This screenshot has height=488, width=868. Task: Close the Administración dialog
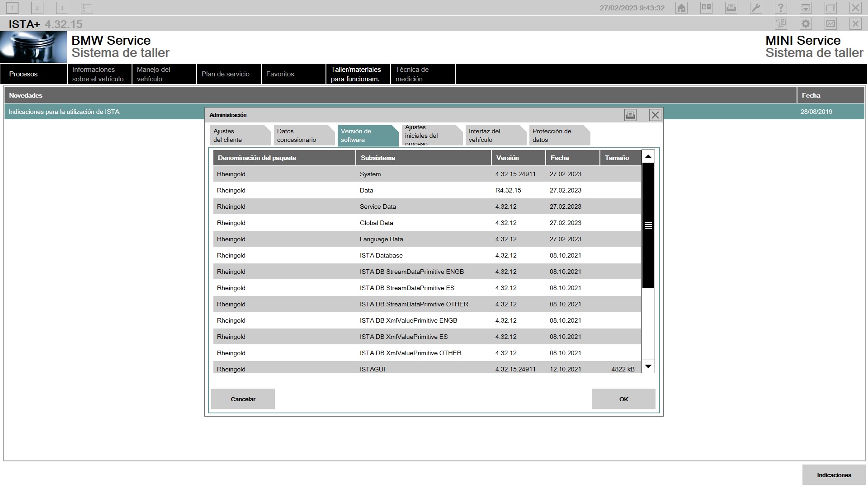tap(655, 115)
